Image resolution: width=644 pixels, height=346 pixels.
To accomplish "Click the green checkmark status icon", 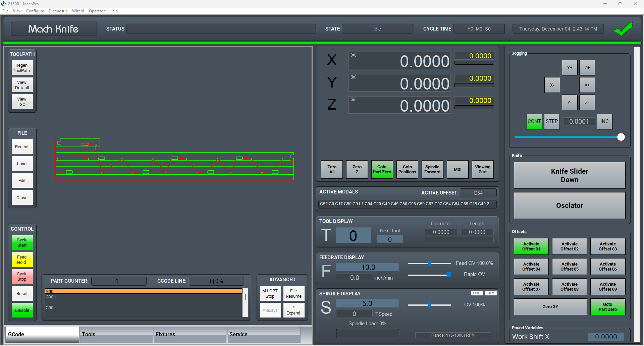I will pos(623,29).
